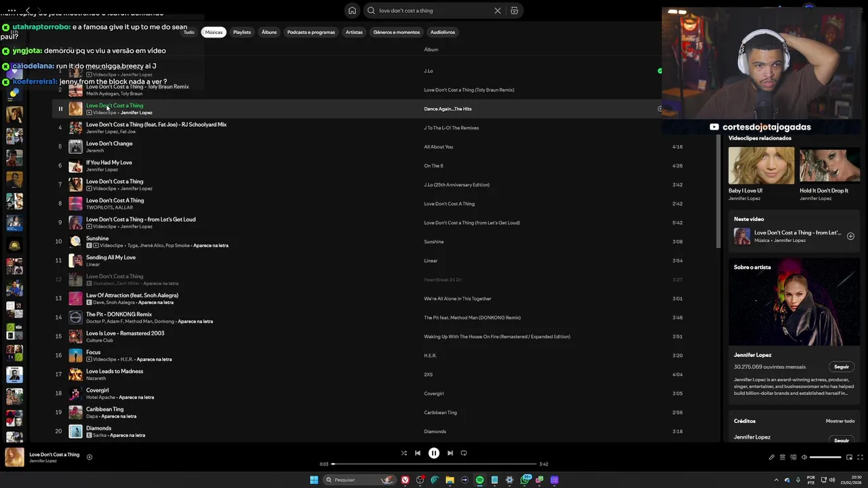Adjust the volume slider
Image resolution: width=868 pixels, height=488 pixels.
click(x=825, y=457)
